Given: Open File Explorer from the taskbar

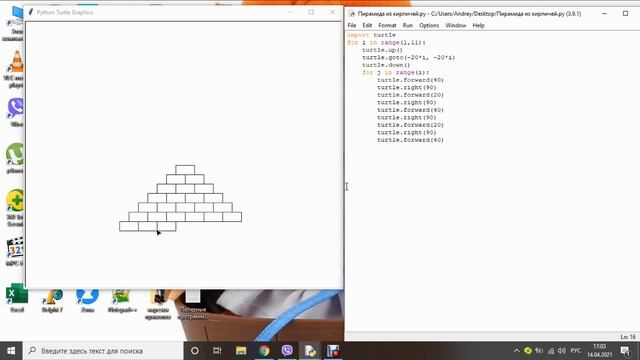Looking at the screenshot, I should (x=241, y=351).
